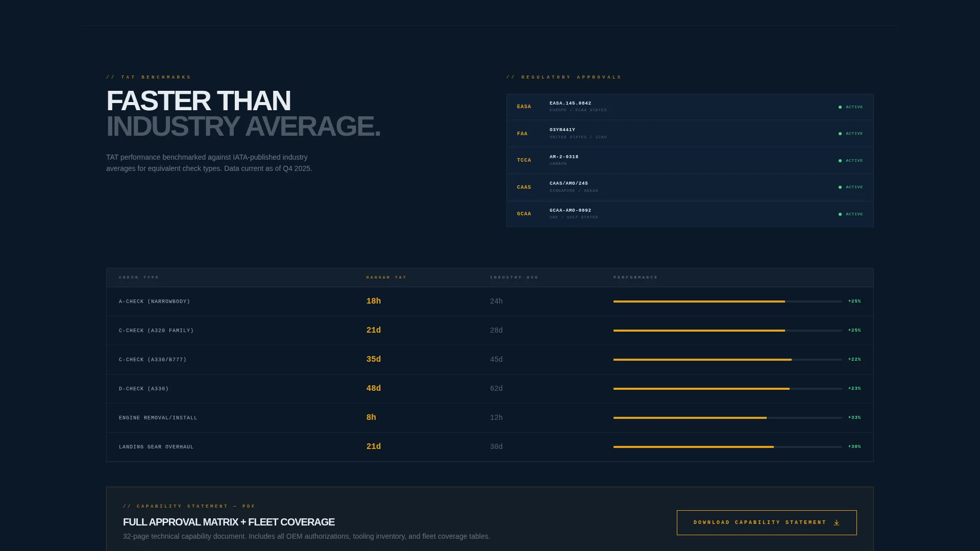Click GCAA-AMO-0092 certificate number
980x551 pixels.
tap(570, 210)
